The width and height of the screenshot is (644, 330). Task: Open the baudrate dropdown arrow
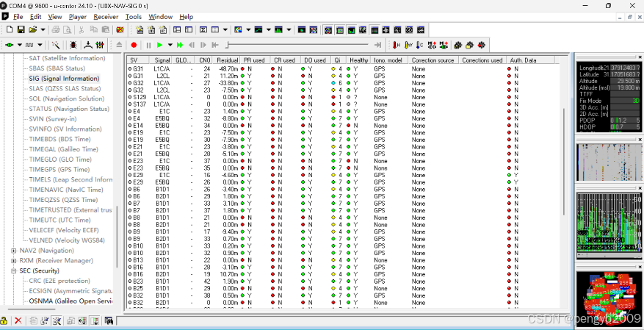[x=40, y=45]
